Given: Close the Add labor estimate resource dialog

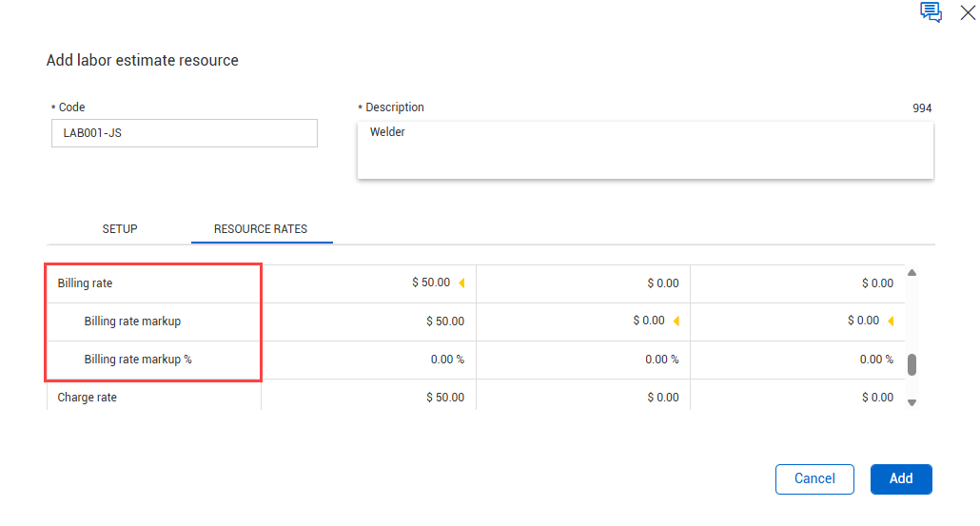Looking at the screenshot, I should click(968, 12).
